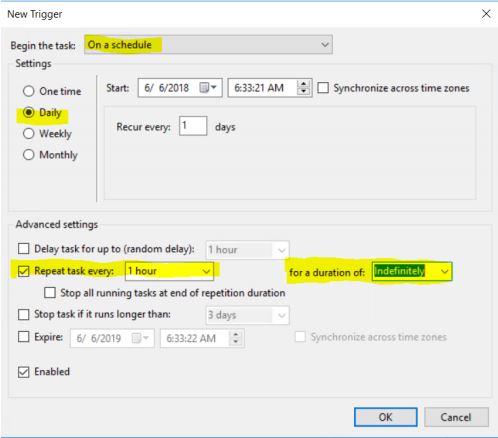Screen dimensions: 498x438
Task: Click the Advanced settings label
Action: pyautogui.click(x=57, y=224)
